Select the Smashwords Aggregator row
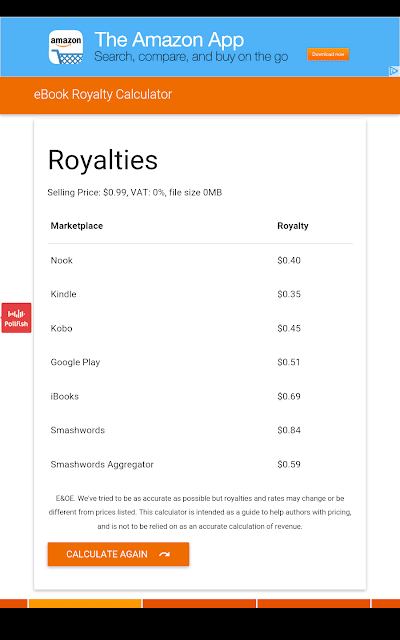The height and width of the screenshot is (640, 400). (200, 464)
